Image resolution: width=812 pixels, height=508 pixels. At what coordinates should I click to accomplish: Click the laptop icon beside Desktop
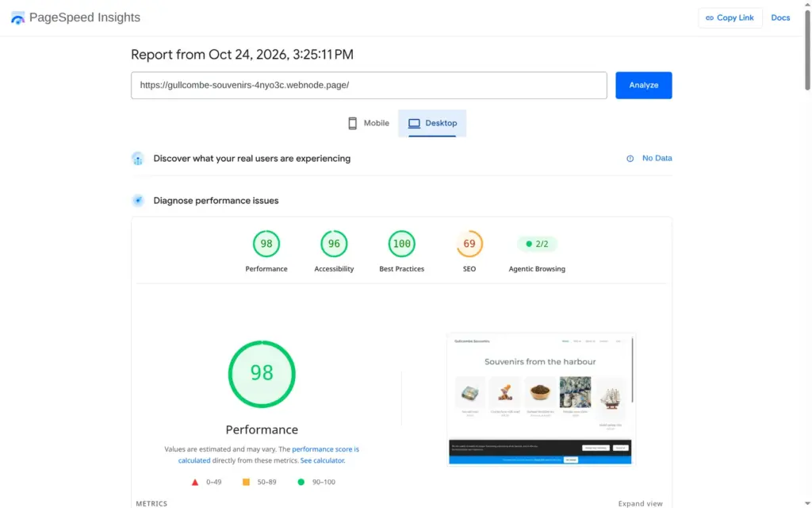point(414,123)
